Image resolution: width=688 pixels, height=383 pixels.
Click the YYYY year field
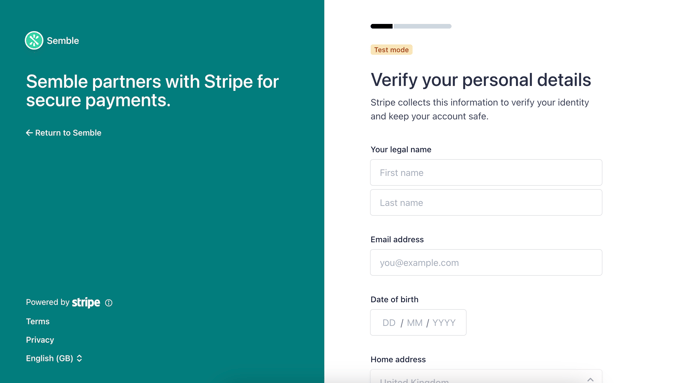[x=444, y=323]
